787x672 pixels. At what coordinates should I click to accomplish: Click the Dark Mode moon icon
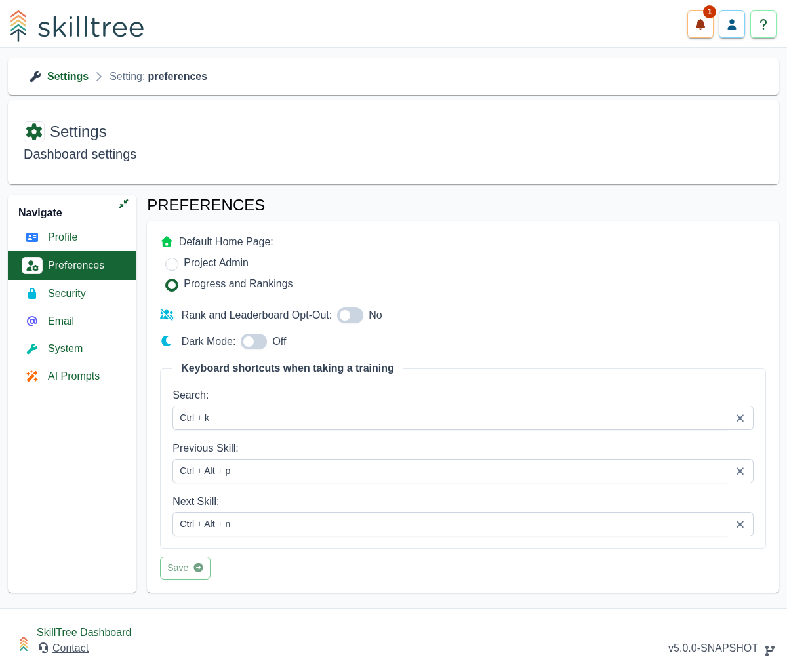[x=167, y=341]
